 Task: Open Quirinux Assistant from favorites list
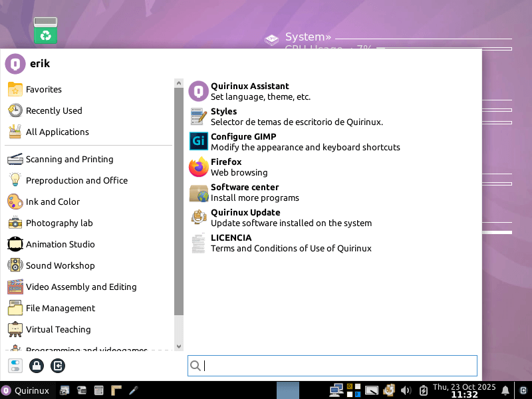(x=249, y=91)
